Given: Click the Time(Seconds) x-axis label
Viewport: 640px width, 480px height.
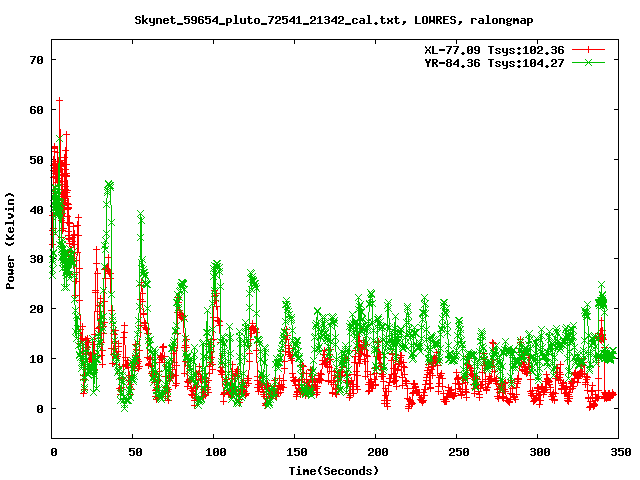Looking at the screenshot, I should tap(334, 471).
